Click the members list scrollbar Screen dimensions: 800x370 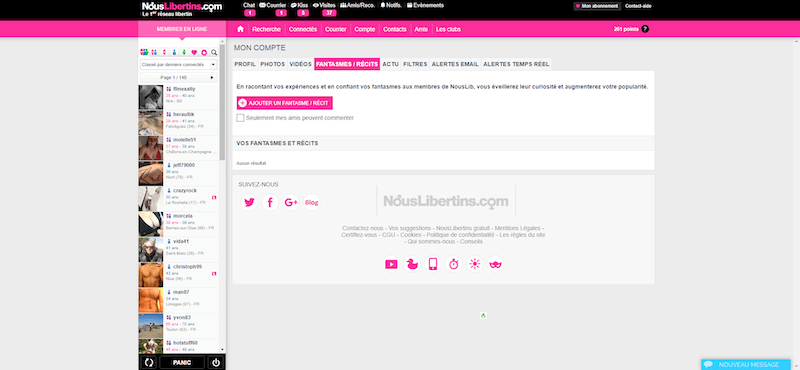[222, 102]
